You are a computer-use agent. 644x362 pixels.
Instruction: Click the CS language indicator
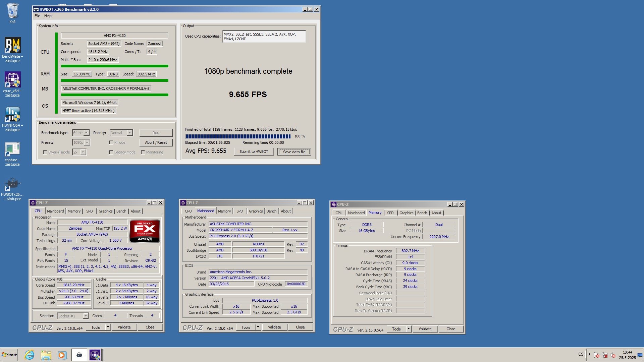point(581,354)
